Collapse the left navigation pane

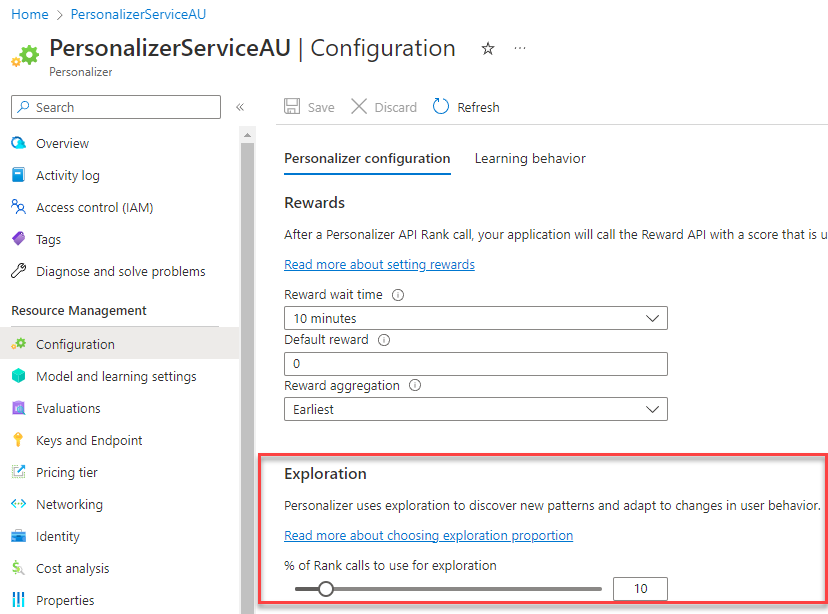242,107
